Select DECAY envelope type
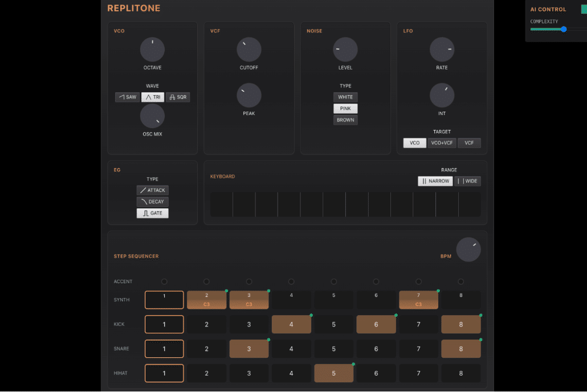 tap(152, 202)
